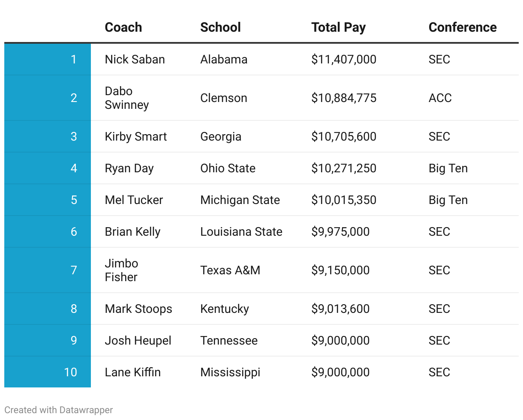This screenshot has height=420, width=523.
Task: Click the Texas A&M school cell
Action: click(x=230, y=270)
